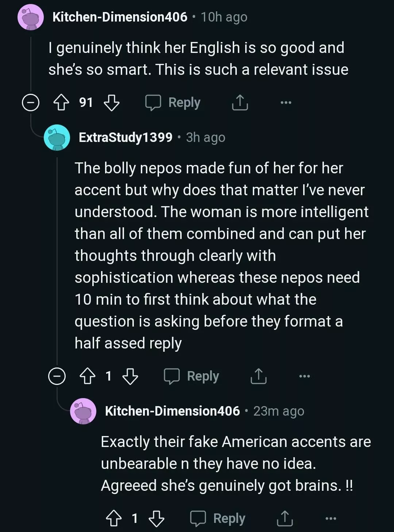
Task: Click ExtraStudy1399's teal avatar
Action: 57,137
